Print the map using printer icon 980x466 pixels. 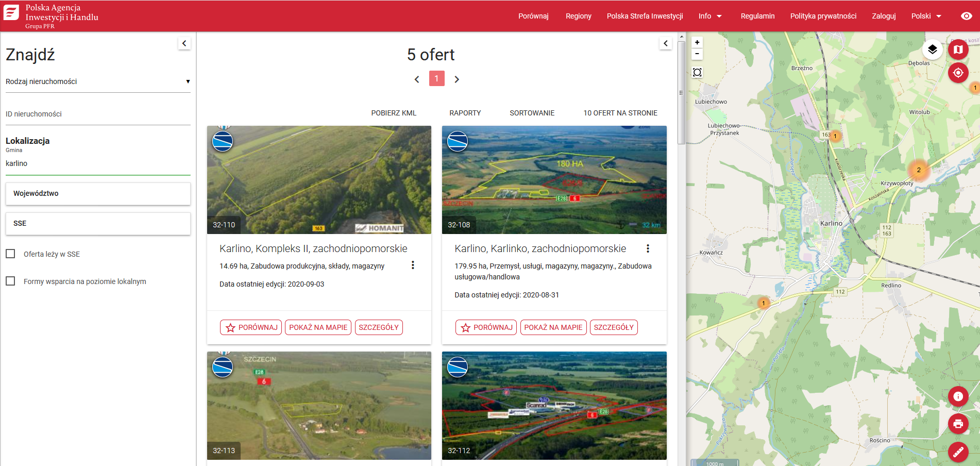point(958,424)
